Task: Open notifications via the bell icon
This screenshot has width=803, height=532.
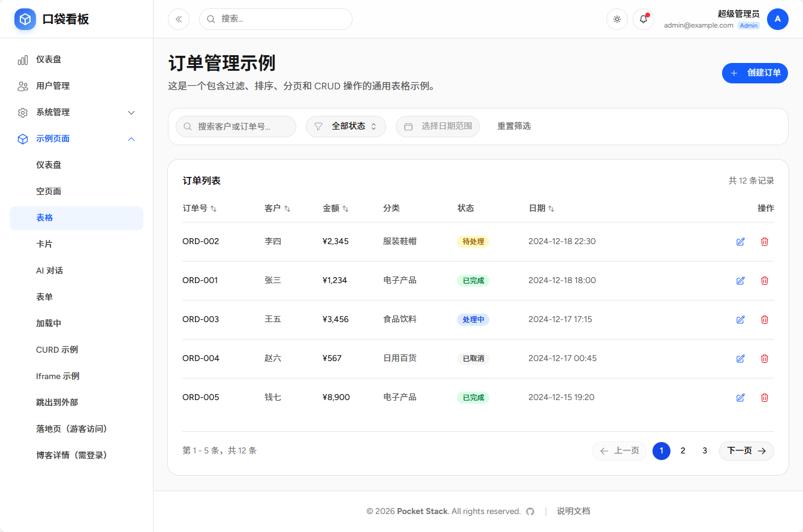Action: click(x=643, y=19)
